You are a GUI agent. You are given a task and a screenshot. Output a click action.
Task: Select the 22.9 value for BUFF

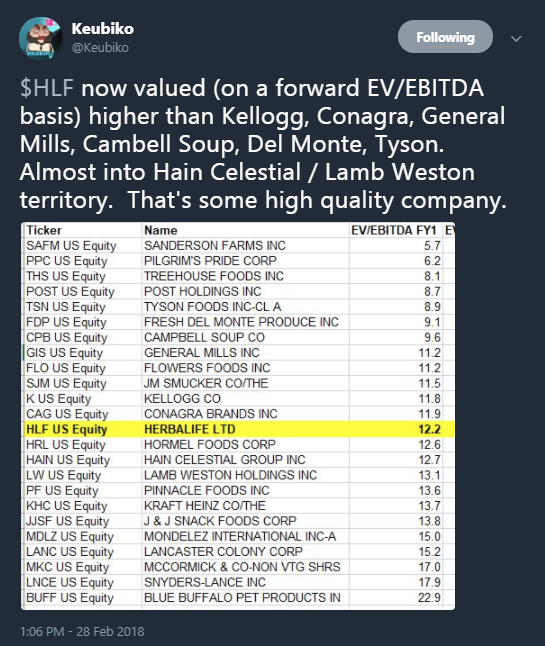pyautogui.click(x=429, y=597)
